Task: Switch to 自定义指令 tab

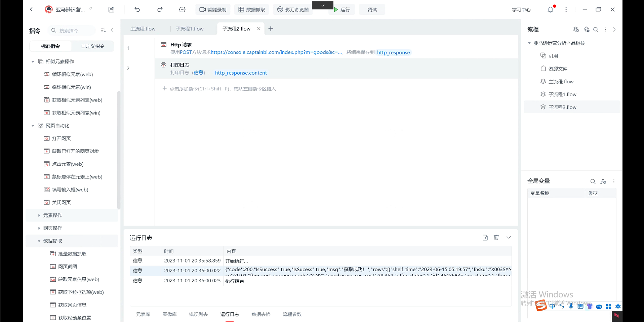Action: [x=93, y=46]
